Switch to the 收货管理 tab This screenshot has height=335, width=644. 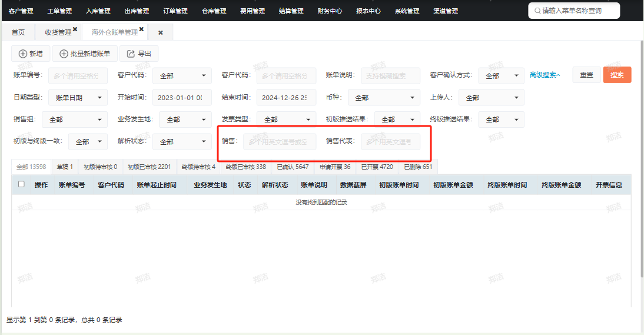pos(58,32)
